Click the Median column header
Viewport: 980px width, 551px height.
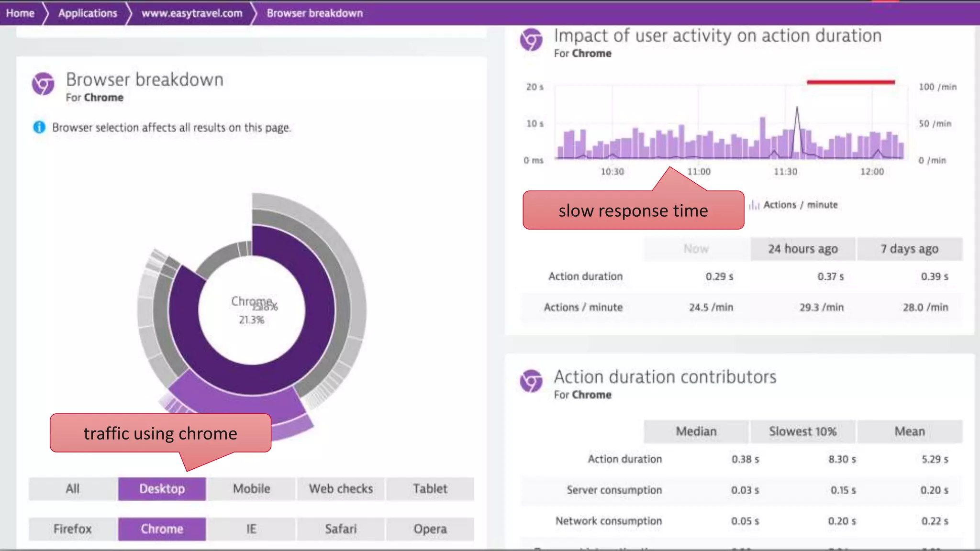[696, 431]
